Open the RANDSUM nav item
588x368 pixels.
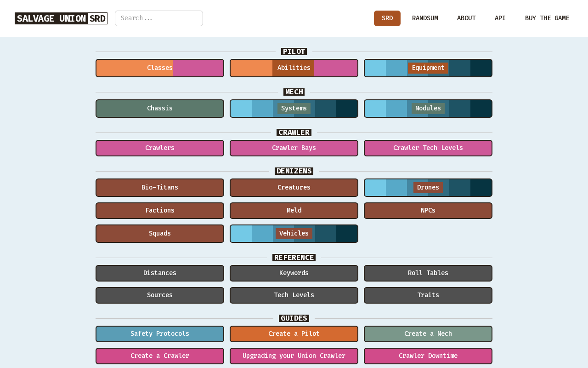click(x=425, y=18)
